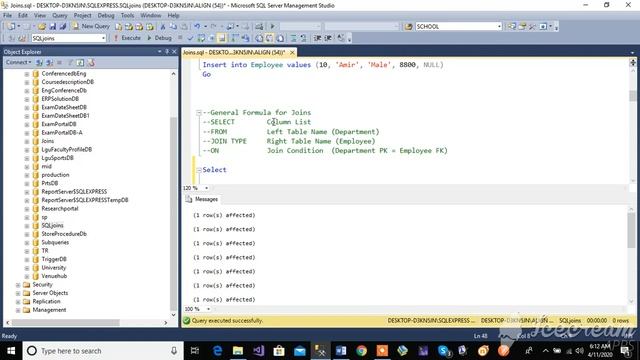Select the production database
Screen dimensions: 640x360
[55, 175]
